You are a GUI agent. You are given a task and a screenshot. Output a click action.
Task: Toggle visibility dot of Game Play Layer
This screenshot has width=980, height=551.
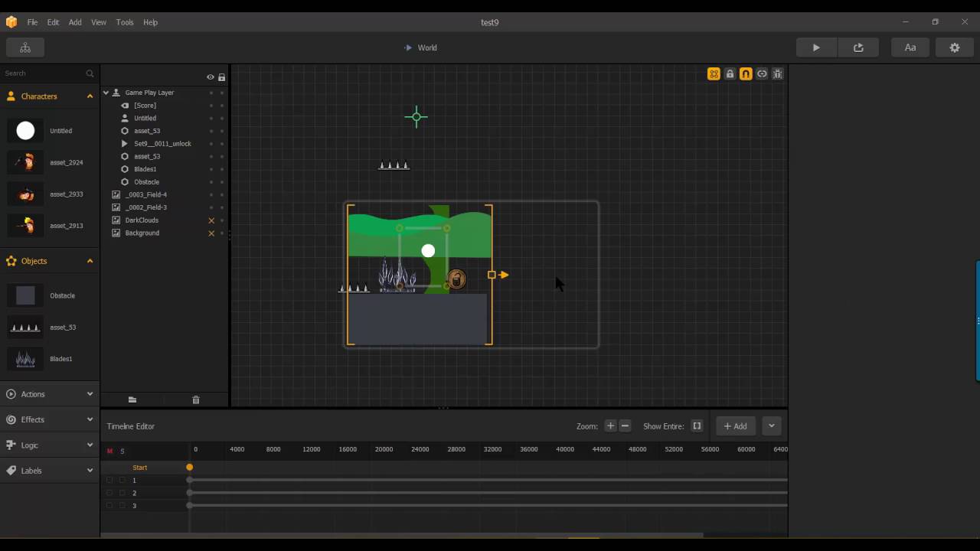pos(211,93)
